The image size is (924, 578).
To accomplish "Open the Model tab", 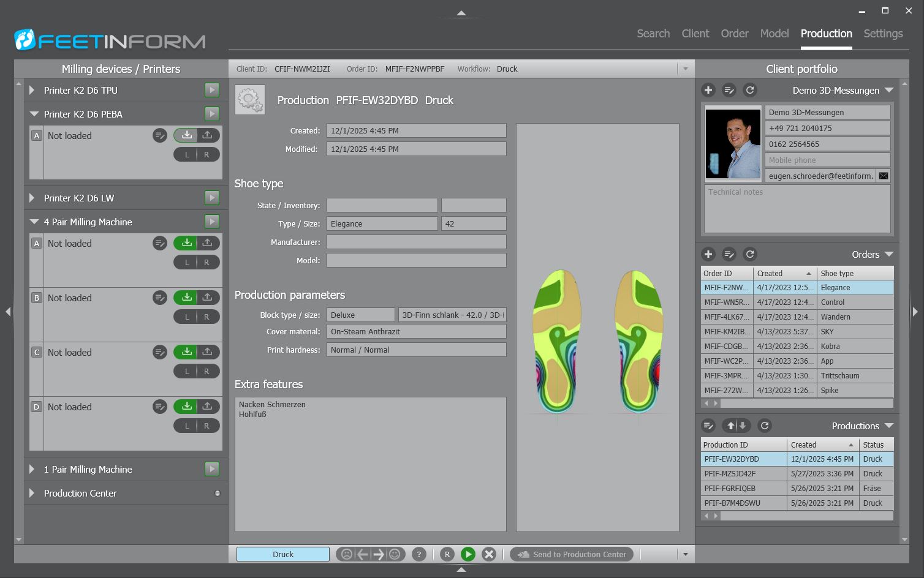I will [x=774, y=34].
